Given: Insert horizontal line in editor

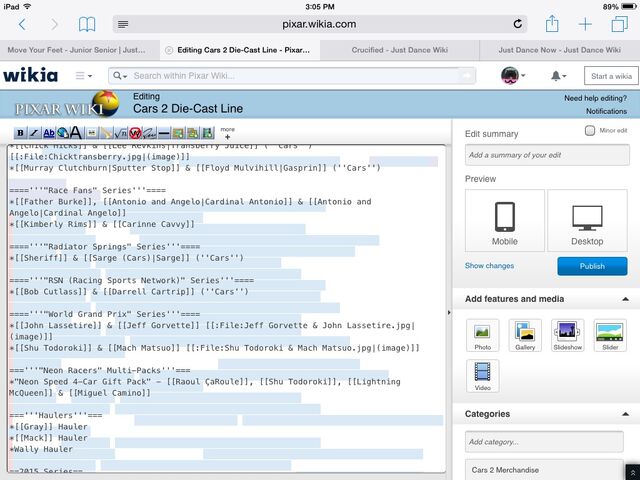Looking at the screenshot, I should [164, 133].
